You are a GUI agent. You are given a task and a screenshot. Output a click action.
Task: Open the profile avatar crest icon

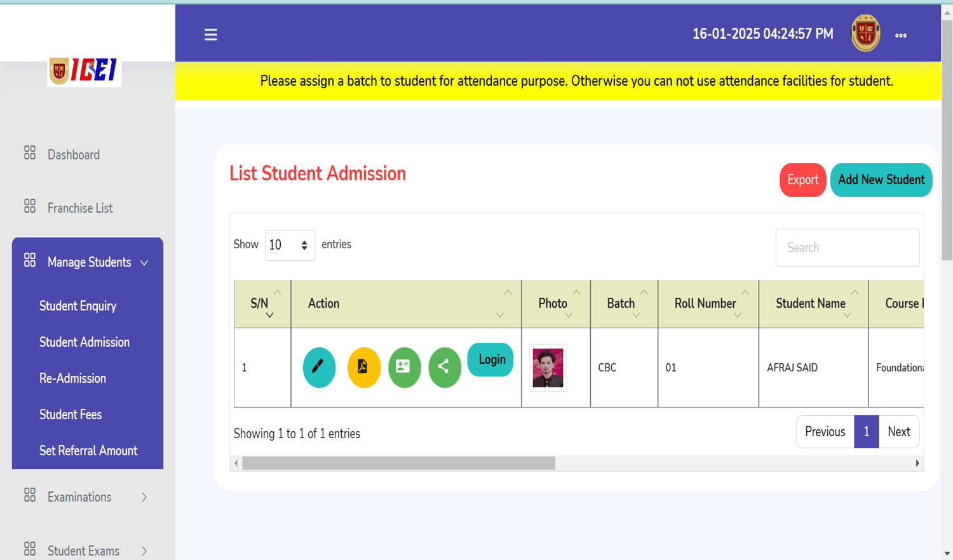[x=865, y=34]
